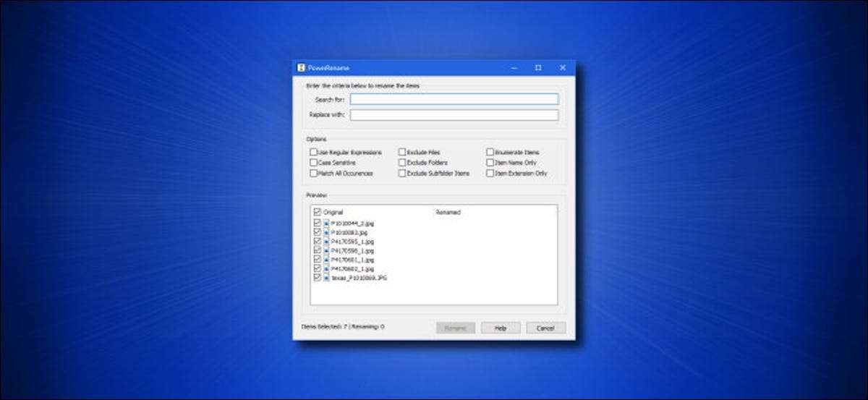This screenshot has width=868, height=400.
Task: Close the PowerRename window
Action: [x=563, y=68]
